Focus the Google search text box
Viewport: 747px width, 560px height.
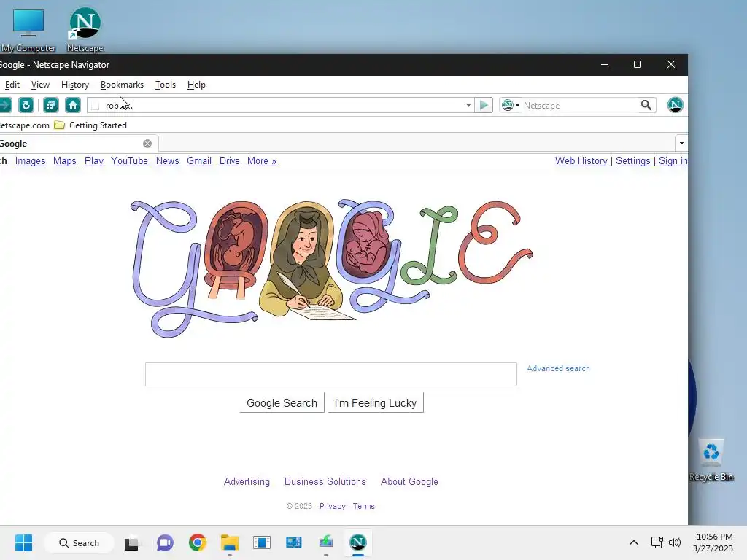pyautogui.click(x=330, y=374)
